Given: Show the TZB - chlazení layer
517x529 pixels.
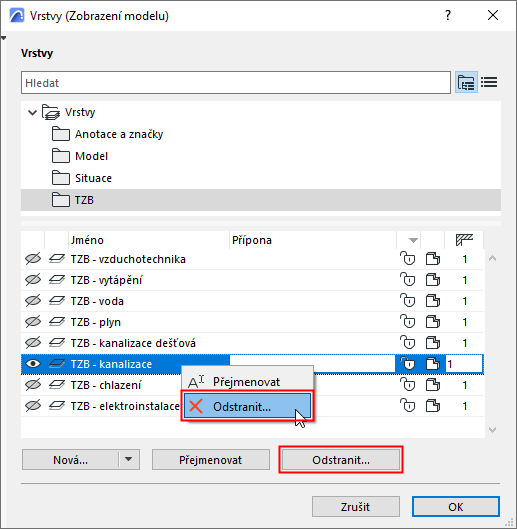Looking at the screenshot, I should (33, 385).
